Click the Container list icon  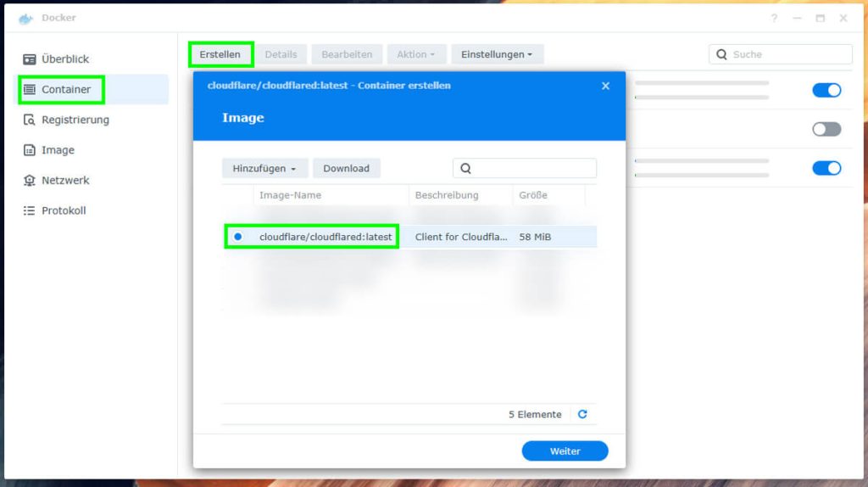point(30,89)
